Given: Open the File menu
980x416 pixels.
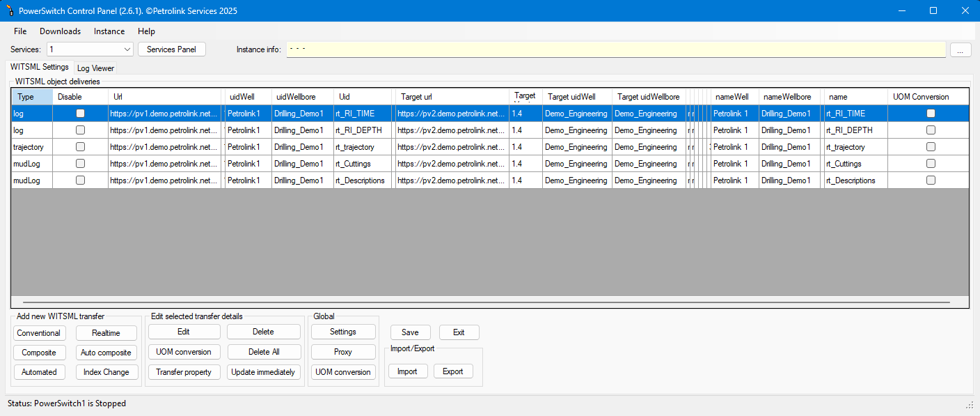Looking at the screenshot, I should (x=20, y=31).
